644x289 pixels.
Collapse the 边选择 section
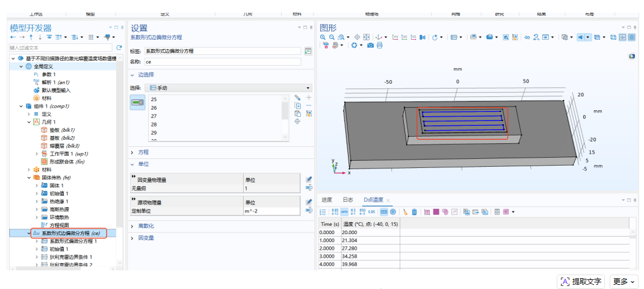tap(147, 75)
